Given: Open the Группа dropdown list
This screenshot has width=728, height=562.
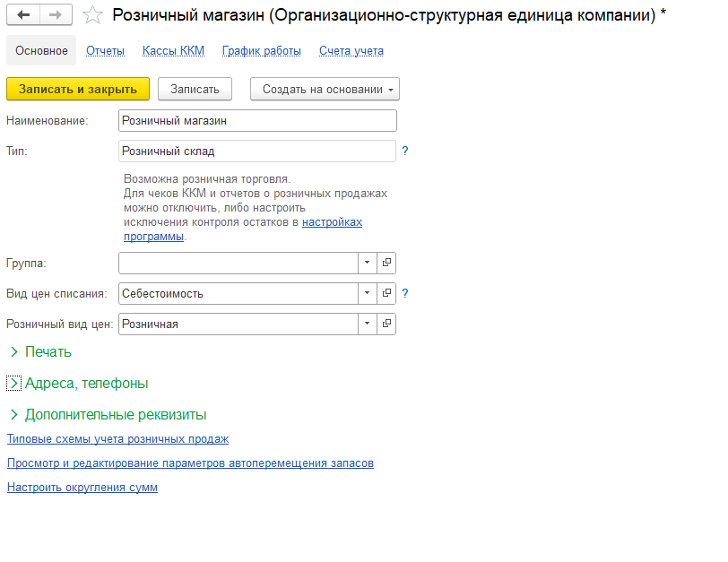Looking at the screenshot, I should click(x=368, y=263).
